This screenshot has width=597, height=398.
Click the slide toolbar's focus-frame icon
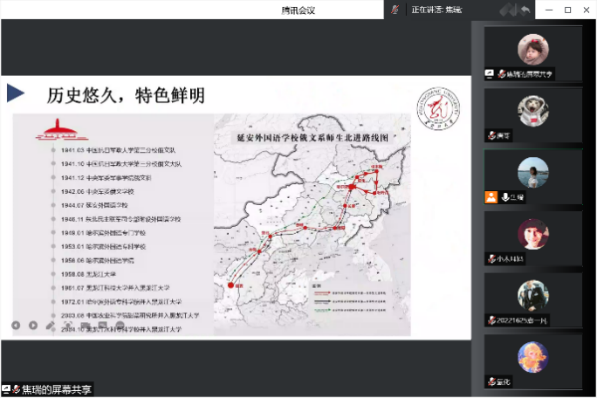click(68, 325)
